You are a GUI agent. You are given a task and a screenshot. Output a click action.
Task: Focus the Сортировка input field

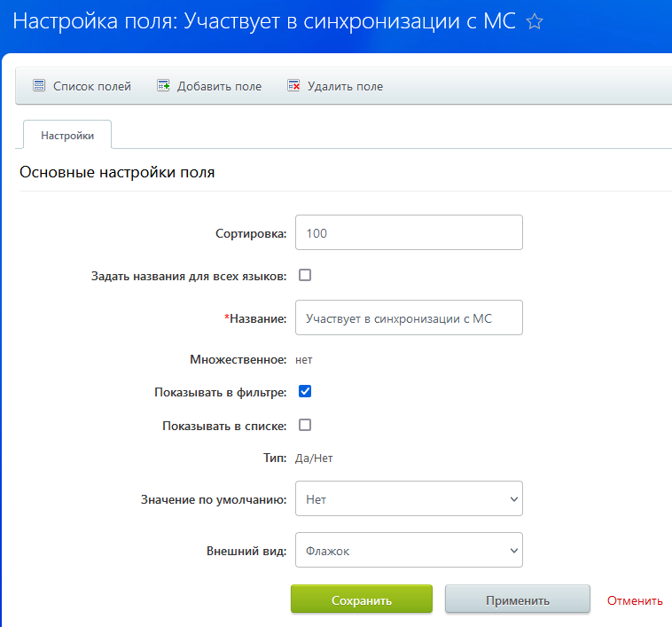pos(408,233)
